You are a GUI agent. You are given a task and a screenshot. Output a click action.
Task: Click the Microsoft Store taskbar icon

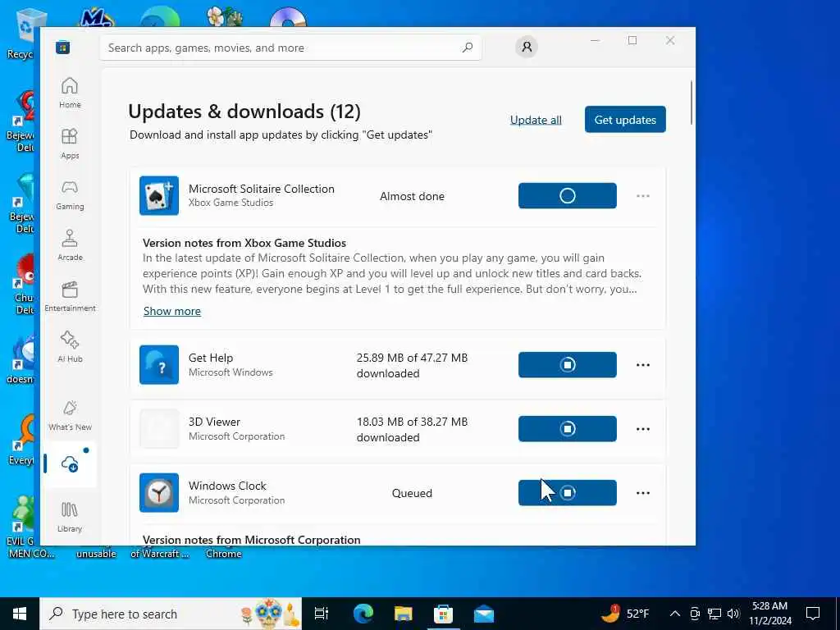(x=443, y=614)
